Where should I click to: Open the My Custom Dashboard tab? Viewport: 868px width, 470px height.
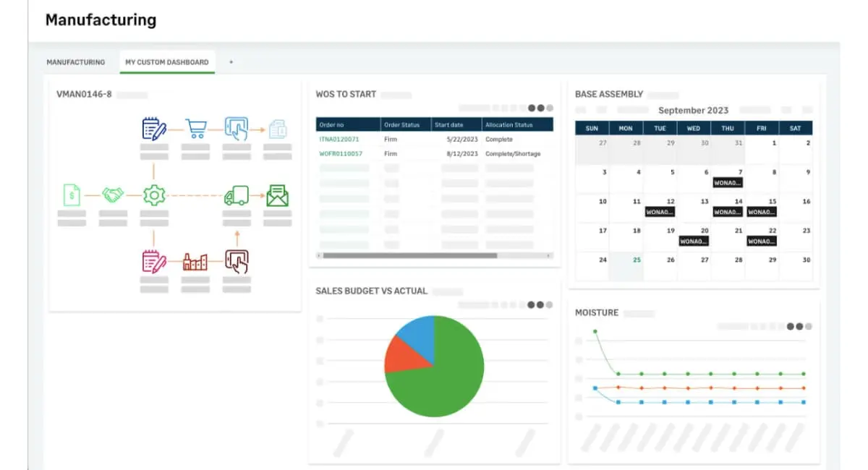pos(166,62)
